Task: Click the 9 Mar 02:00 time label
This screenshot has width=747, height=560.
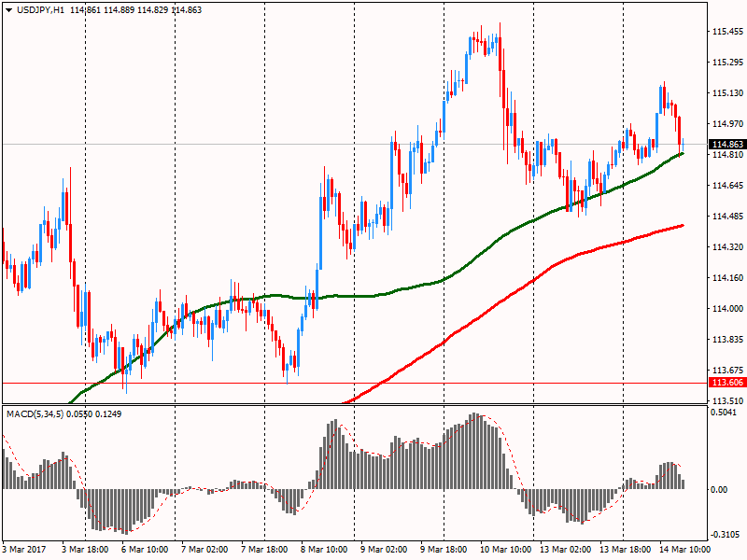Action: (384, 549)
